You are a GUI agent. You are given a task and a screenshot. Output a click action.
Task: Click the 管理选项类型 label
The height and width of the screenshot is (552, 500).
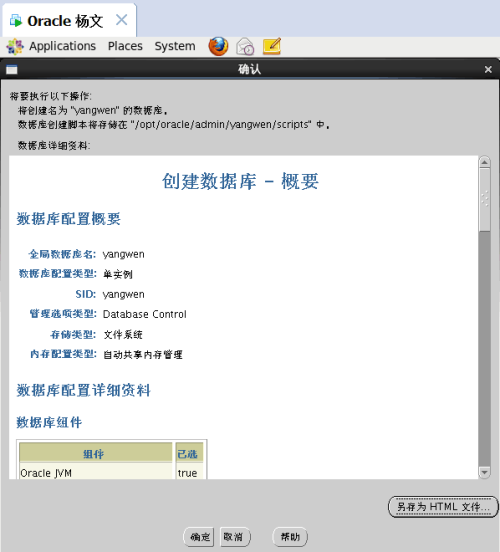click(63, 314)
